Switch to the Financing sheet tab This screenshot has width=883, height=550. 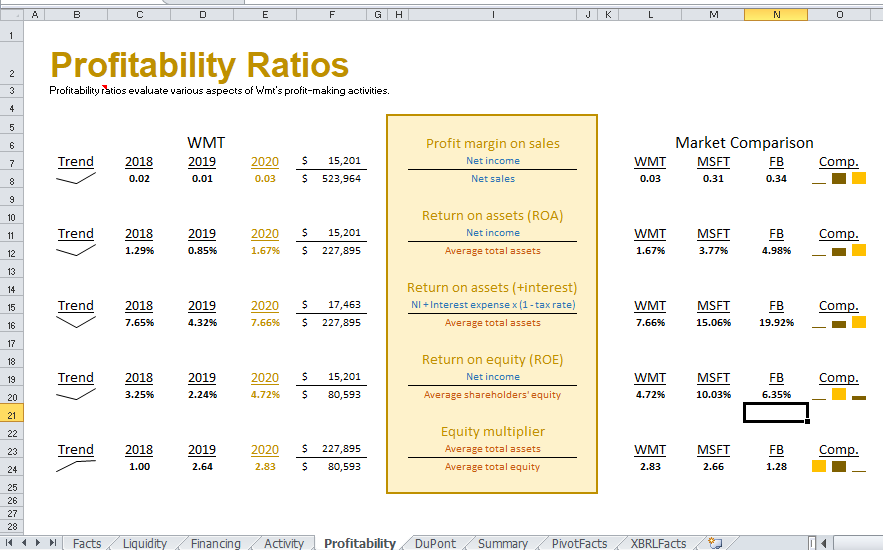click(x=216, y=543)
